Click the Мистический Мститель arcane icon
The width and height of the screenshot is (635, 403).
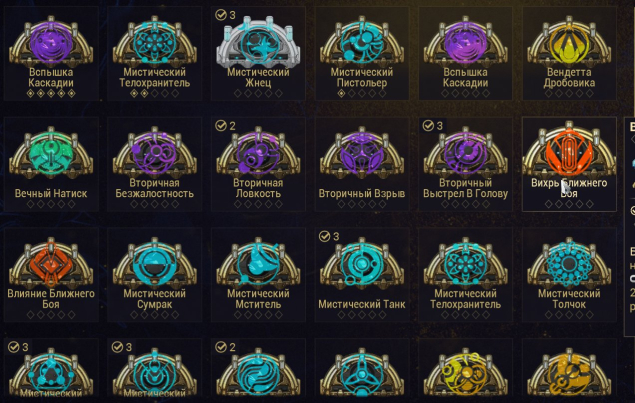pos(258,263)
